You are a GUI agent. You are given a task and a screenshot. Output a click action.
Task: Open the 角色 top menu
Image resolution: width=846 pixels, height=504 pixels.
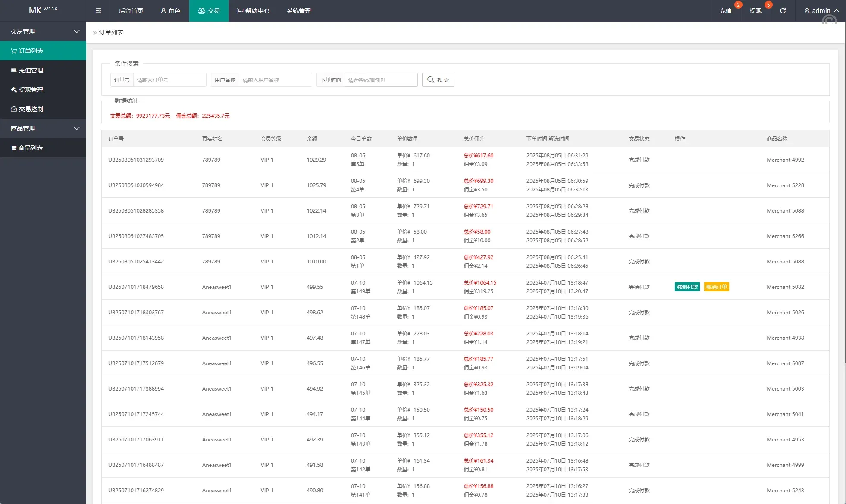point(170,11)
